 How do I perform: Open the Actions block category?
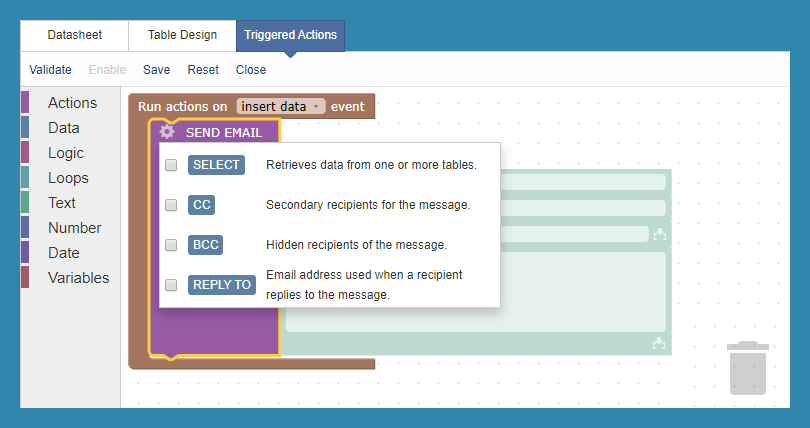coord(72,103)
